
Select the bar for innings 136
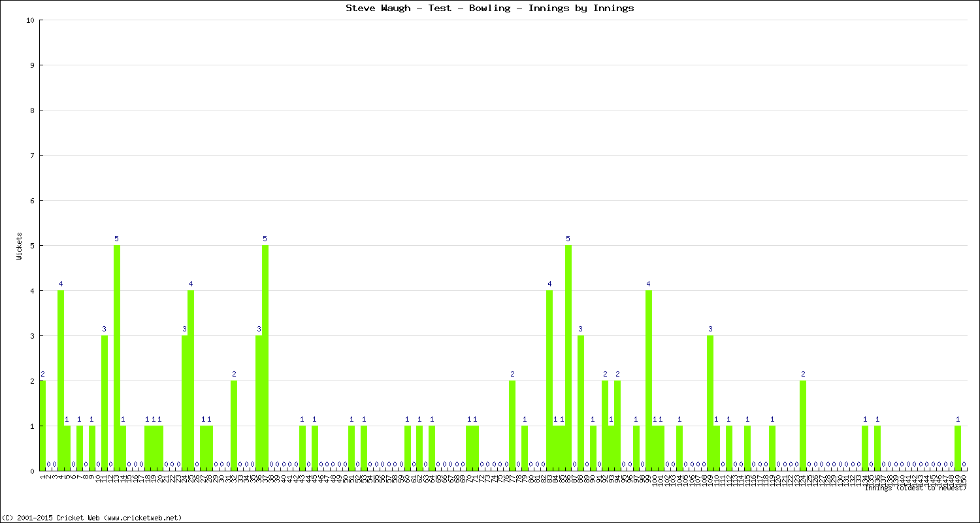coord(877,448)
